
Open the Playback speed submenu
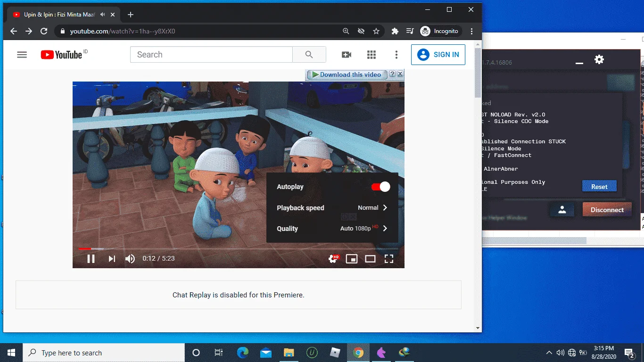pyautogui.click(x=332, y=208)
